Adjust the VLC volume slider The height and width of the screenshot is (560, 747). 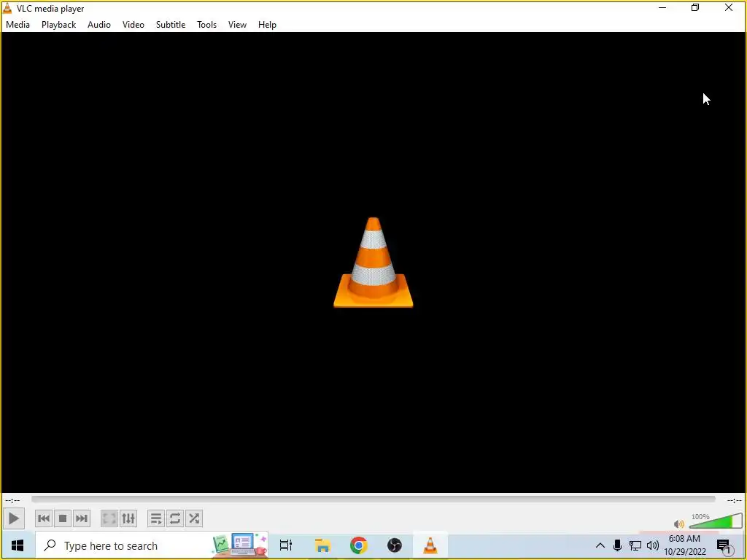716,521
